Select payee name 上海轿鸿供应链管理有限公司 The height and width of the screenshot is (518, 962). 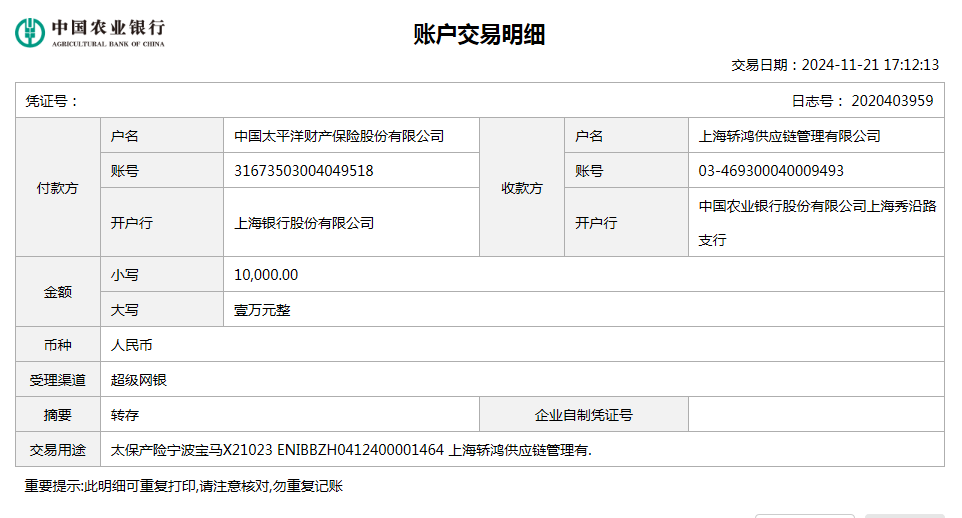point(789,136)
